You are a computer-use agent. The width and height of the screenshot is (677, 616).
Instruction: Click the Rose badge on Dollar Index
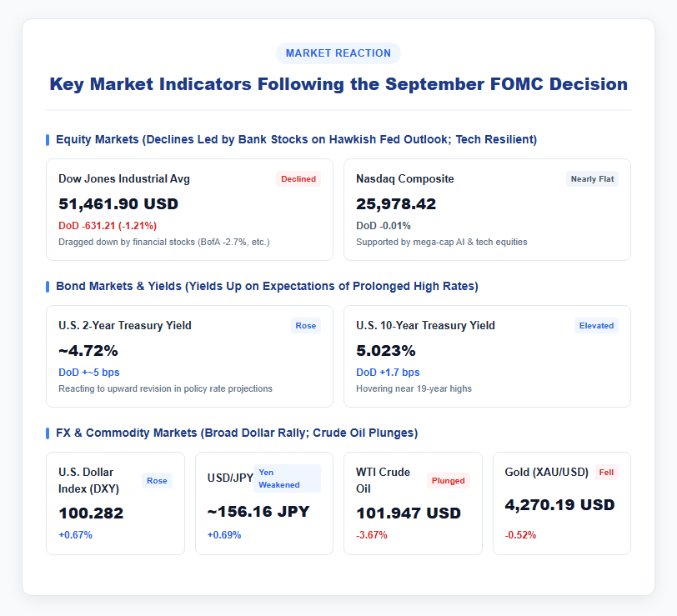click(x=157, y=480)
